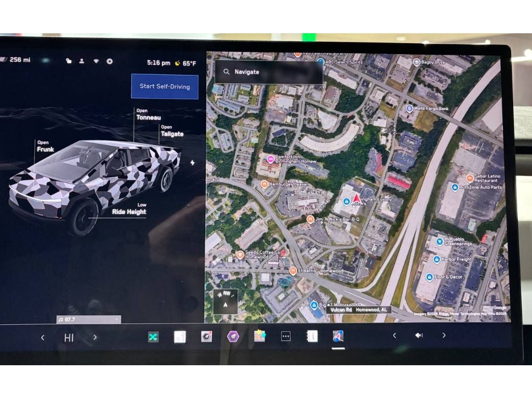The image size is (532, 399).
Task: Toggle the Sentry mode circle icon
Action: [110, 61]
